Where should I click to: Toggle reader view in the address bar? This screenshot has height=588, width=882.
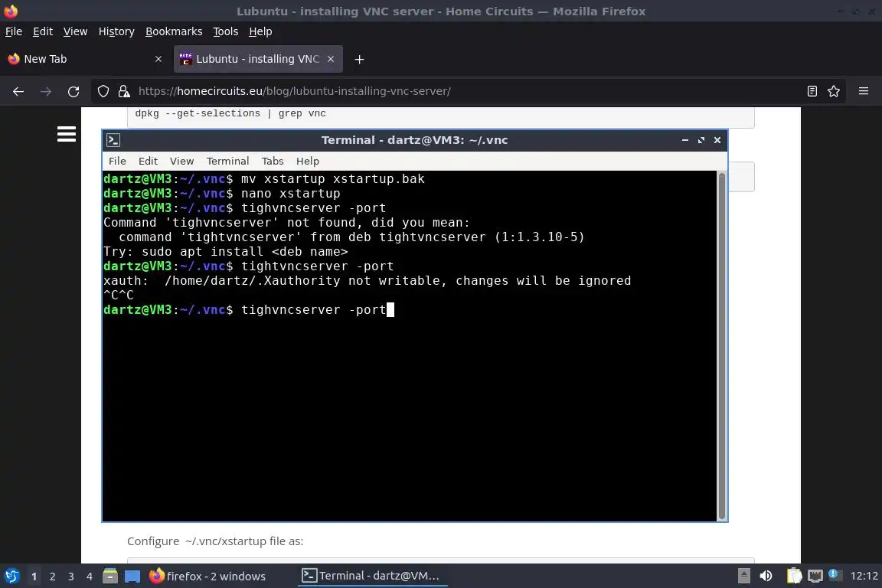(812, 91)
